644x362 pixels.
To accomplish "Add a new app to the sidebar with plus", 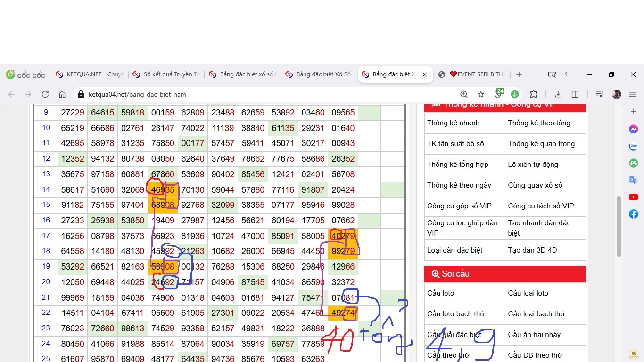I will (x=634, y=111).
